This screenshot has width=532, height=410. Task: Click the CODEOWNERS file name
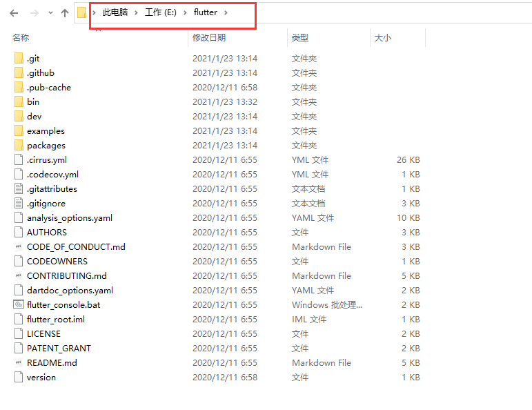[57, 261]
